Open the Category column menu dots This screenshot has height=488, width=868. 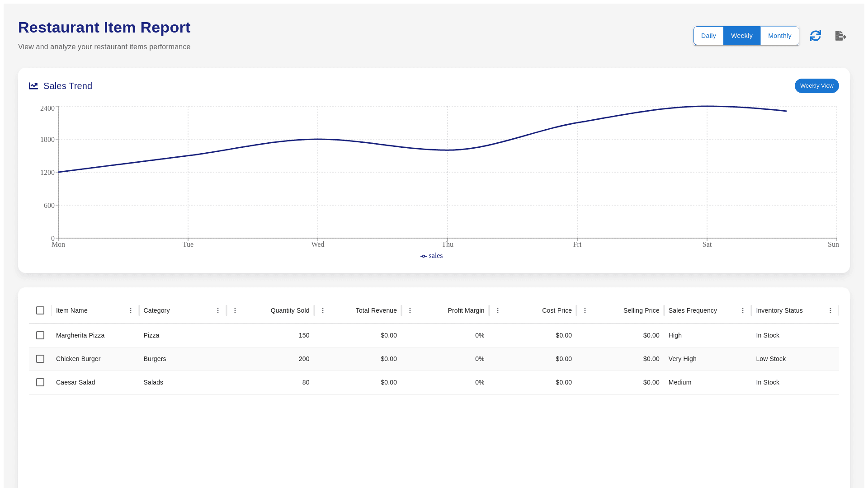coord(218,310)
